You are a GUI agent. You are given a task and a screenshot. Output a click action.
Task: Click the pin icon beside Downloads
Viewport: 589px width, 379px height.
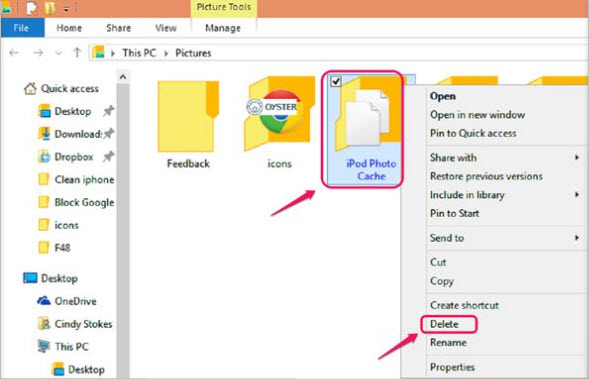pos(109,133)
